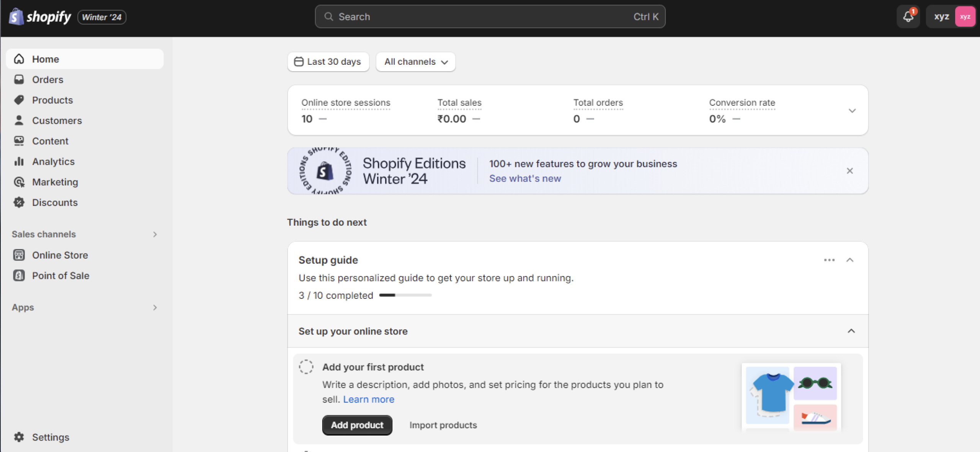Open the xyz account avatar
The height and width of the screenshot is (452, 980).
click(965, 16)
